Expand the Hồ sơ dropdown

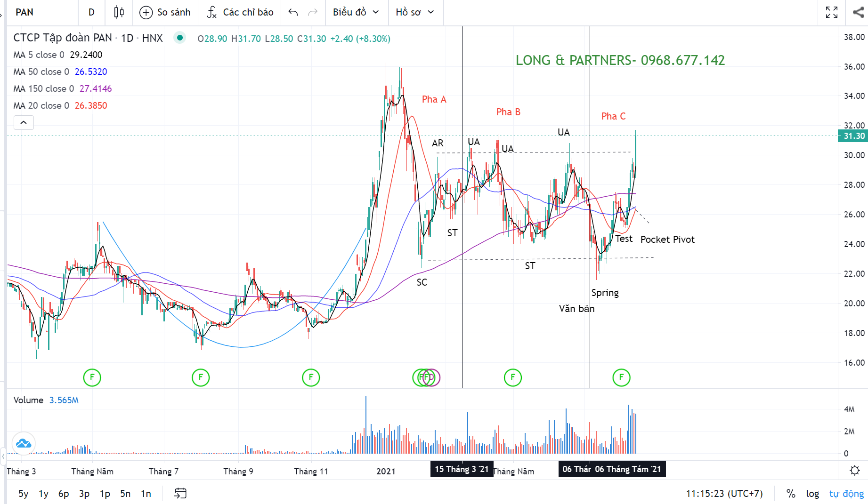point(414,12)
